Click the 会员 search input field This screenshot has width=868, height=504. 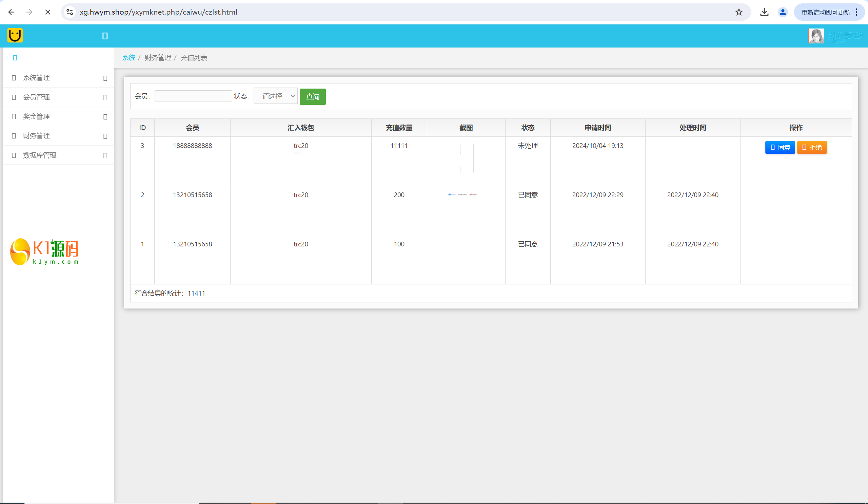click(193, 96)
